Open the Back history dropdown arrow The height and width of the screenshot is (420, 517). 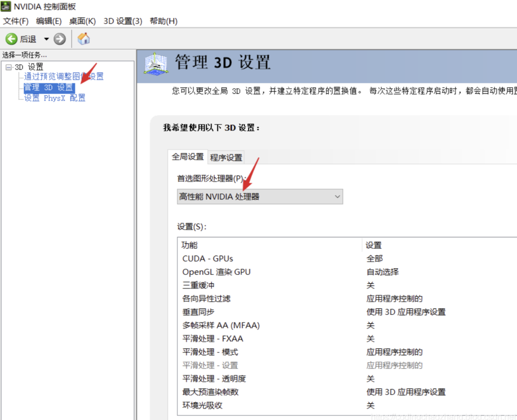[46, 39]
